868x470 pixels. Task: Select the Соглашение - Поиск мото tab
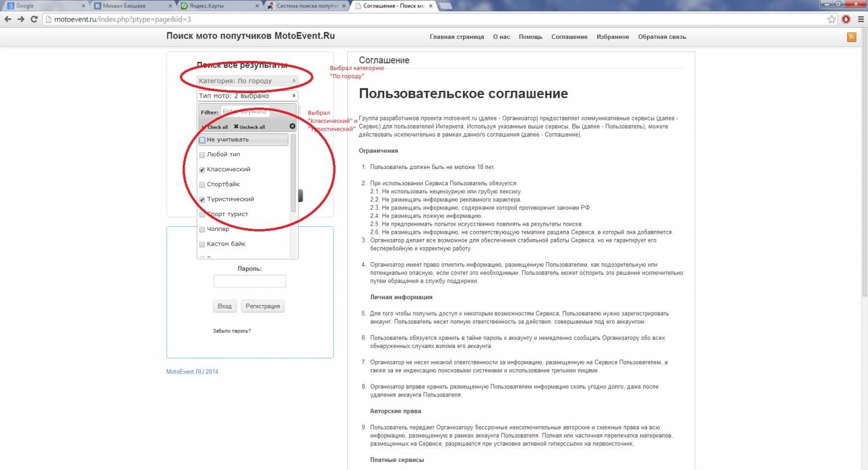click(x=393, y=6)
